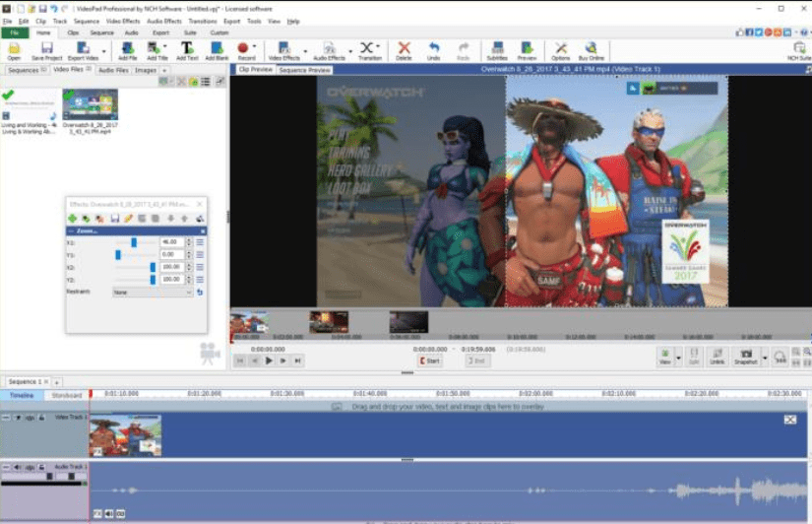Expand the Export Video dropdown arrow
The height and width of the screenshot is (524, 812).
coord(104,51)
